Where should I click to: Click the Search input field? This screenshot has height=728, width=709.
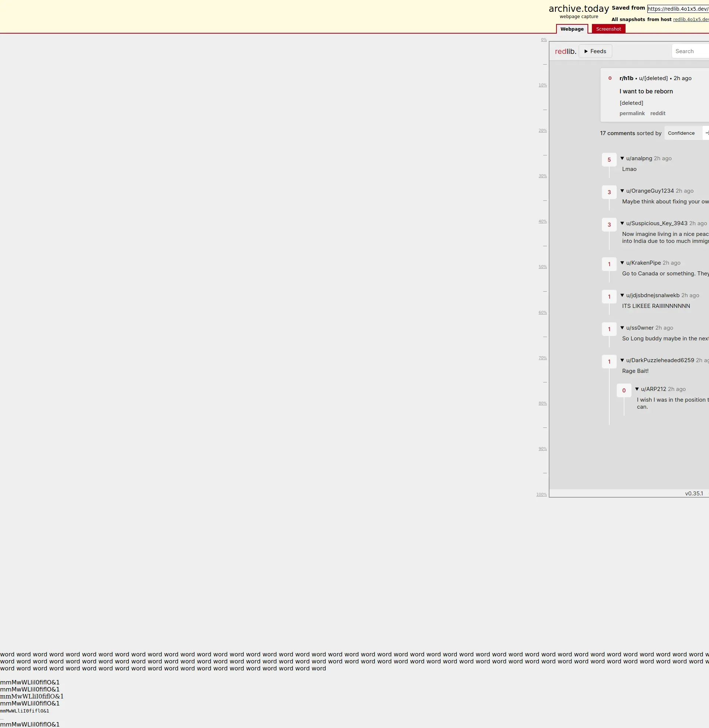pos(691,51)
